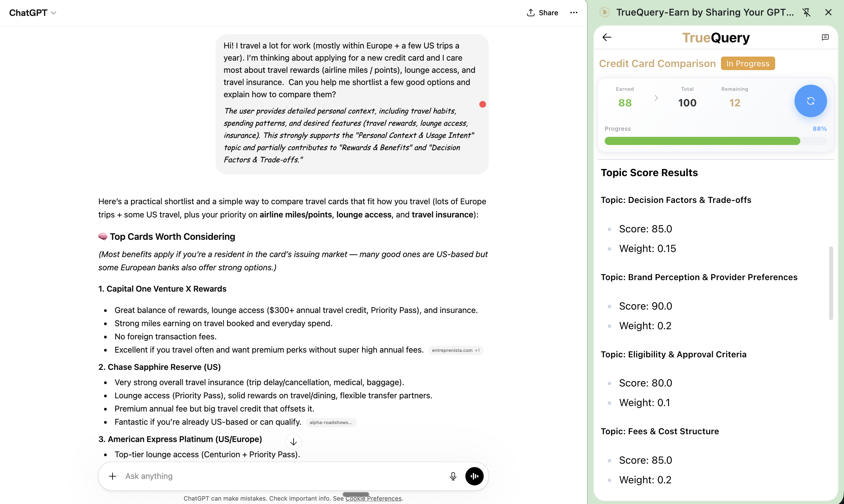
Task: Close the TrueQuery side panel
Action: [828, 12]
